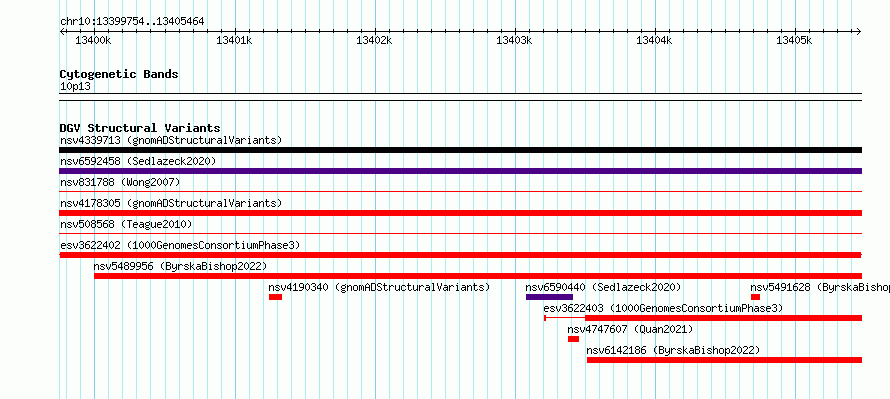Click the 13401k ruler tick label
The image size is (890, 399).
click(x=234, y=40)
